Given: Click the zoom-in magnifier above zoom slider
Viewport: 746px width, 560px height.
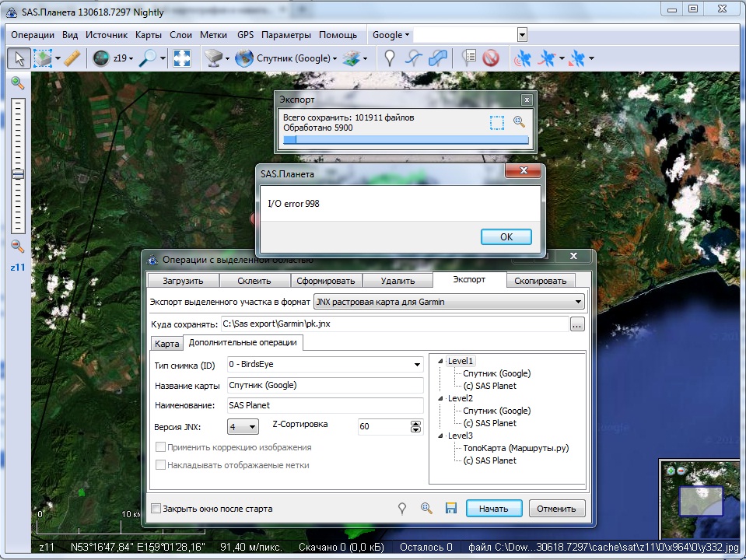Looking at the screenshot, I should pyautogui.click(x=17, y=82).
